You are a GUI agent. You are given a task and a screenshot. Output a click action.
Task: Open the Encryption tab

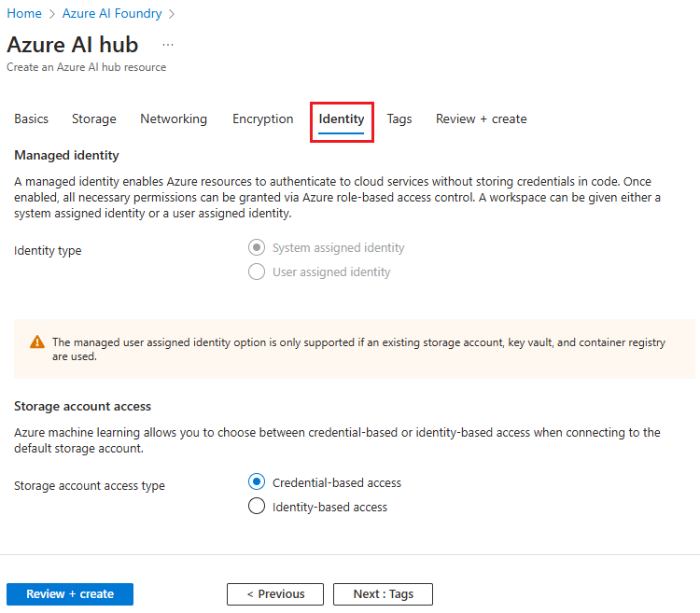(x=262, y=119)
